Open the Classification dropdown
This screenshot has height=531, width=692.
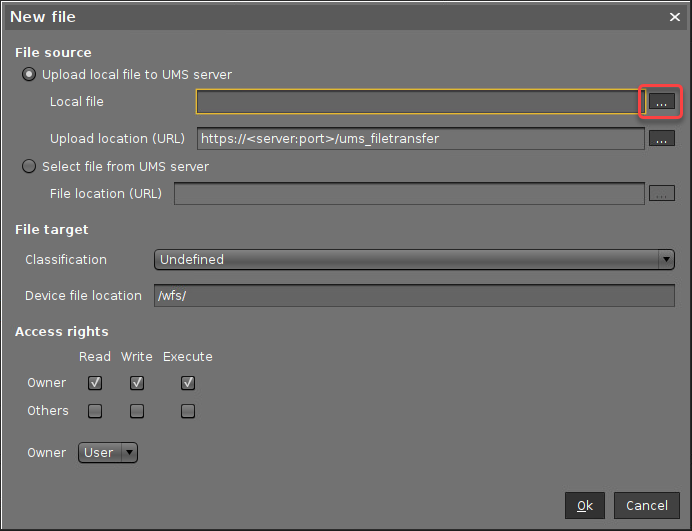(x=414, y=260)
